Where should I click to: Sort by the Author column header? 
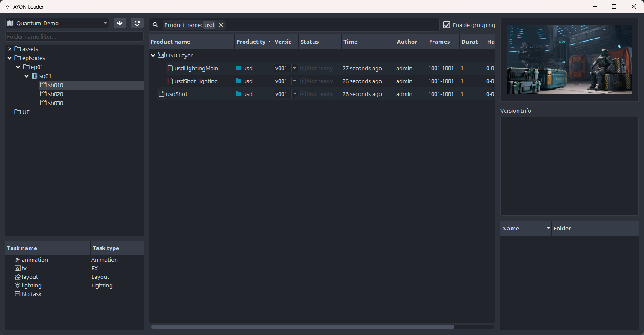pos(407,42)
